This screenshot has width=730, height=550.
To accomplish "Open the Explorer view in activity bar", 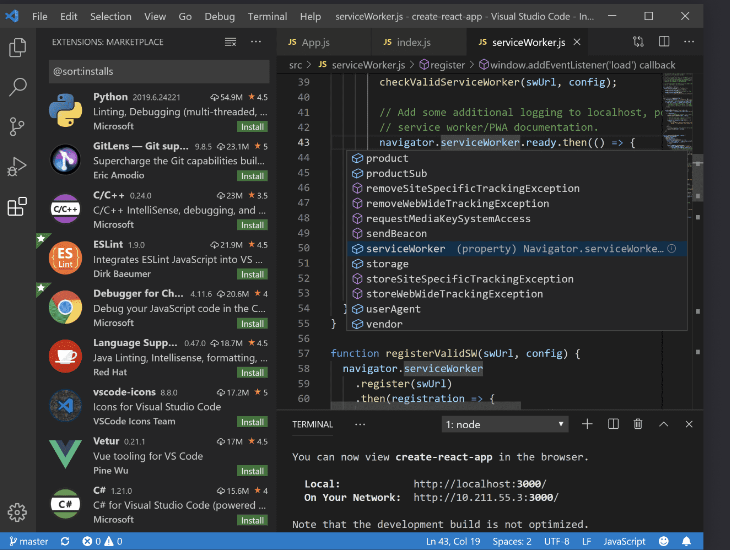I will tap(18, 48).
